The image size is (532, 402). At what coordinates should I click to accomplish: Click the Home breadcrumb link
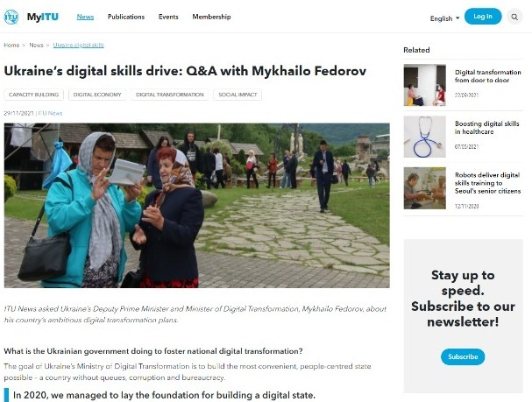(x=11, y=45)
